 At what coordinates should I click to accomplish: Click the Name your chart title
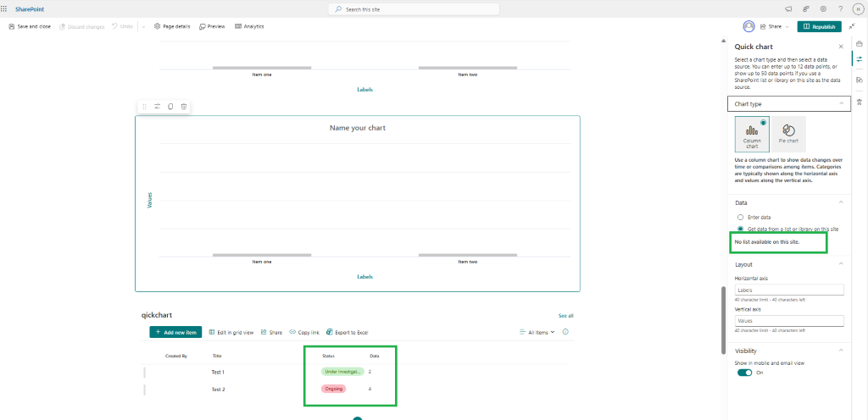point(358,128)
